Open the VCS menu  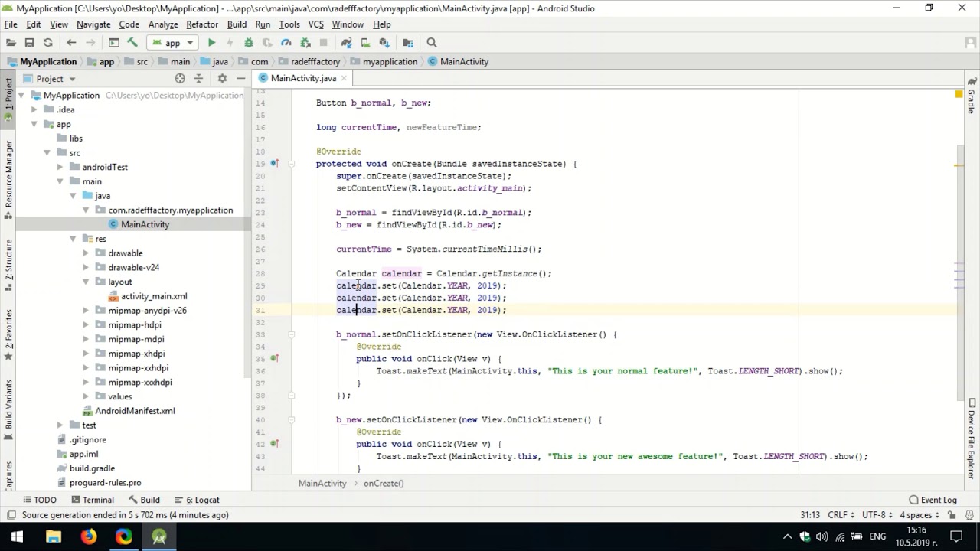click(x=315, y=24)
